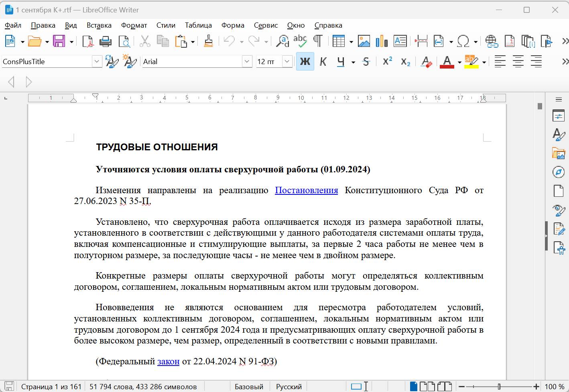Toggle Underline formatting Ч

(x=341, y=61)
